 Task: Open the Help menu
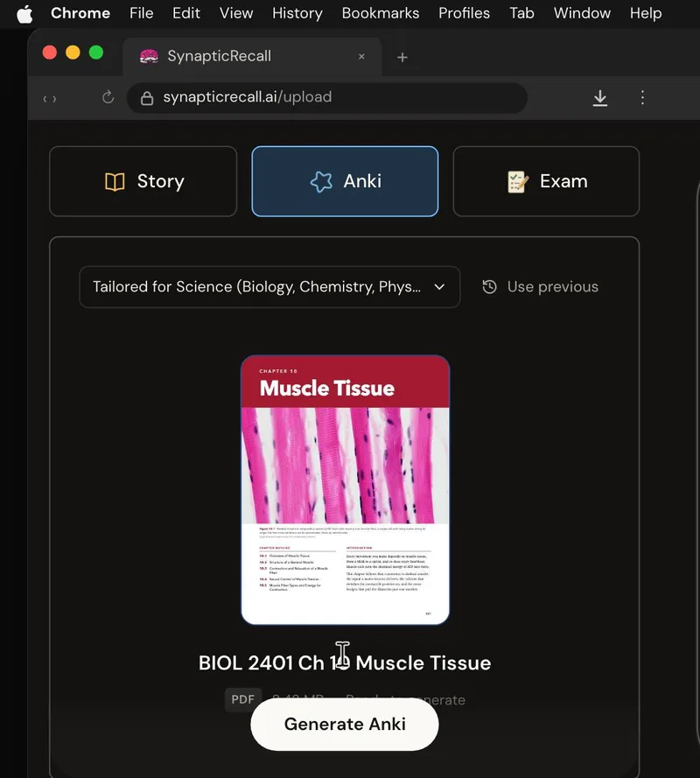click(x=646, y=13)
